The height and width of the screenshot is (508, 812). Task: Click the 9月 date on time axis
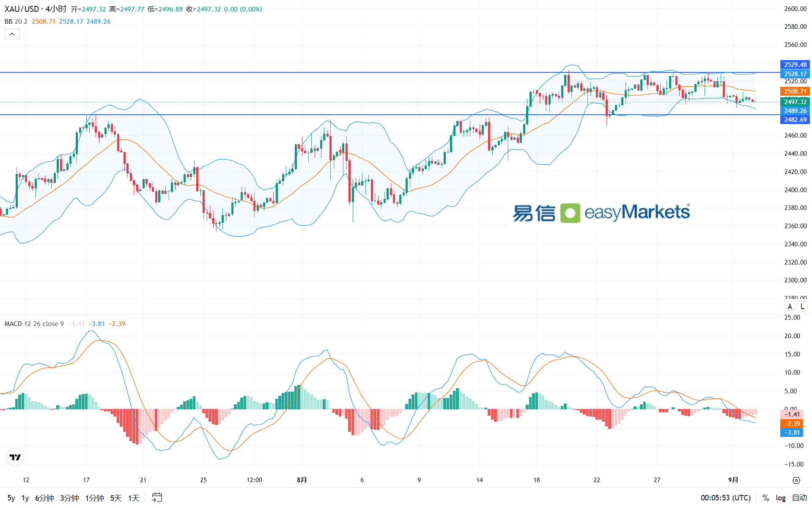coord(733,480)
